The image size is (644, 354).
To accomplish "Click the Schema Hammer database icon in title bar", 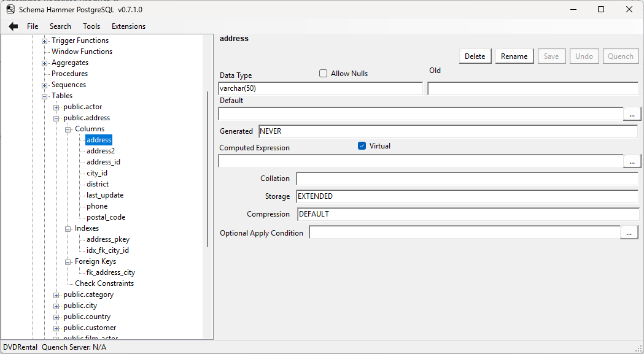I will [x=9, y=9].
